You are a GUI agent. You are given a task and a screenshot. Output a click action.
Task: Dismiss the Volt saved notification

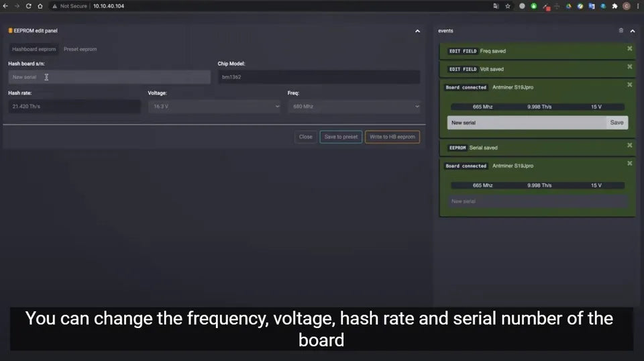(x=629, y=67)
